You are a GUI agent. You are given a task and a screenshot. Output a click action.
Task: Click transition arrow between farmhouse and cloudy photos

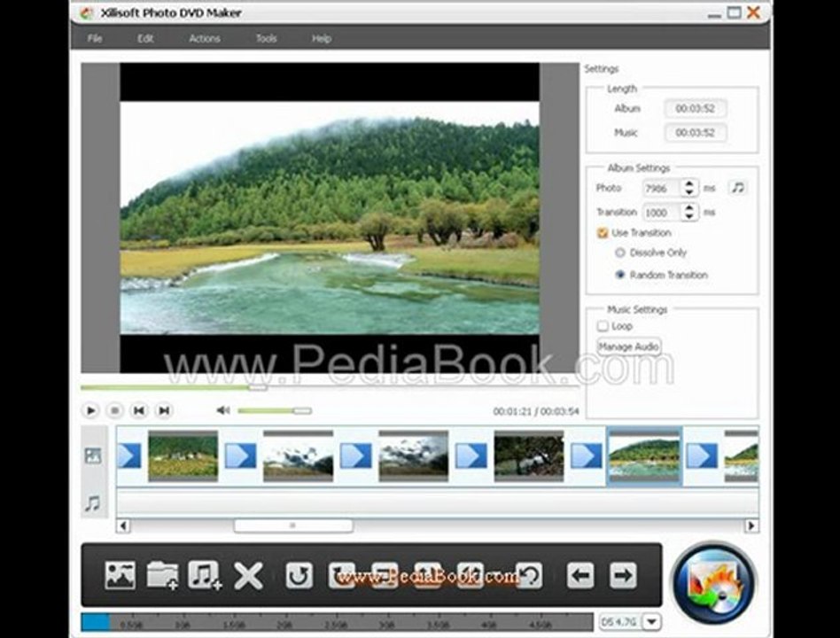coord(240,455)
